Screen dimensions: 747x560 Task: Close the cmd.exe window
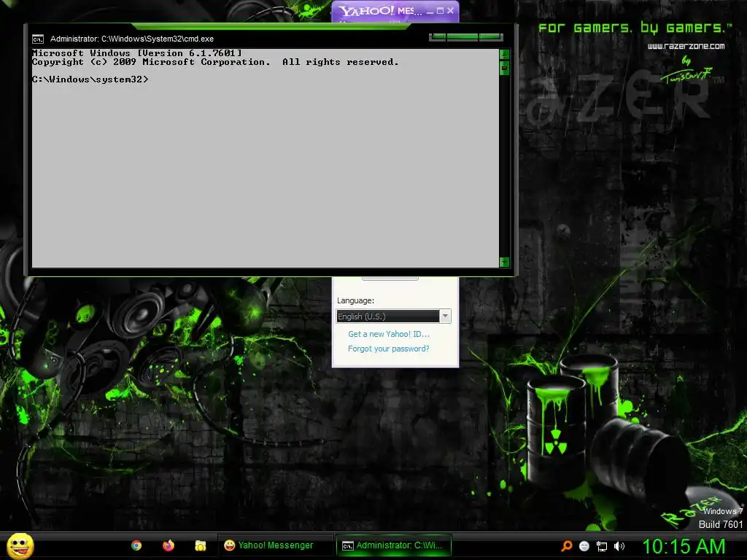point(491,36)
